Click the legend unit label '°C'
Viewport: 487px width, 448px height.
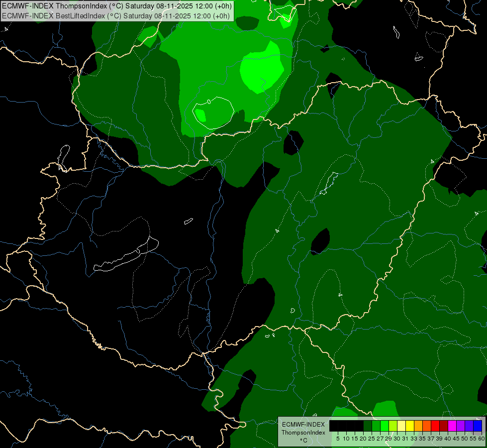point(303,440)
